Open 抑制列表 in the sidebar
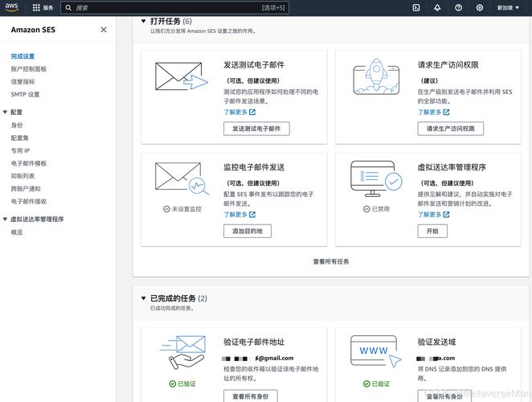The height and width of the screenshot is (402, 532). [23, 176]
